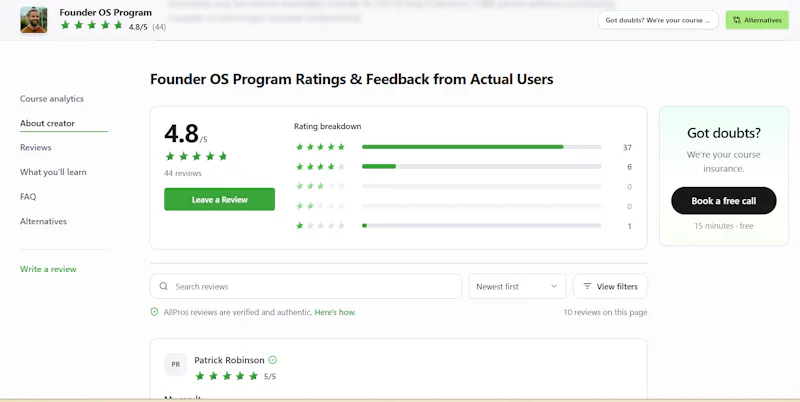Click the PR avatar of Patrick Robinson

coord(176,364)
